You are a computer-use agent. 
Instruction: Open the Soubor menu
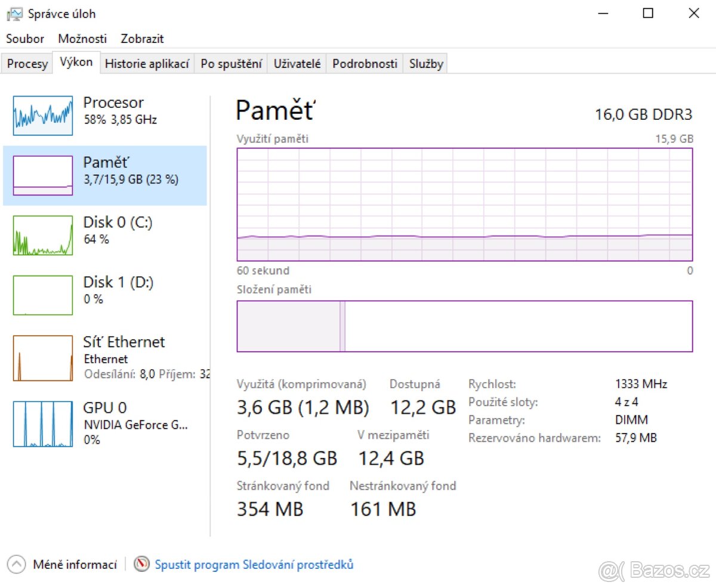tap(25, 39)
